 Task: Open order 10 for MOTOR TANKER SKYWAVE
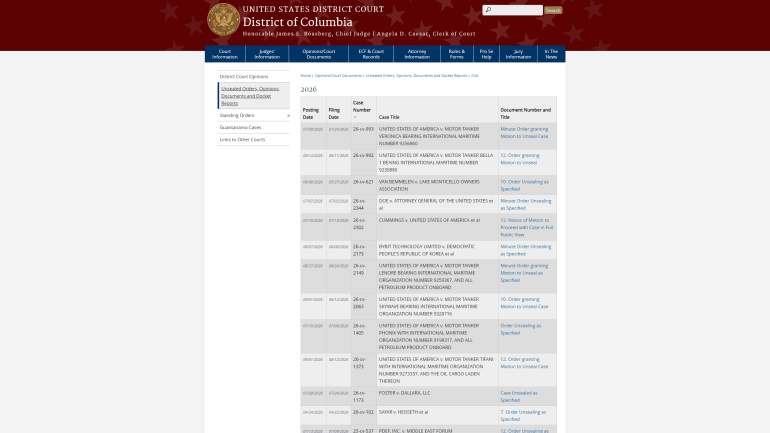(524, 303)
